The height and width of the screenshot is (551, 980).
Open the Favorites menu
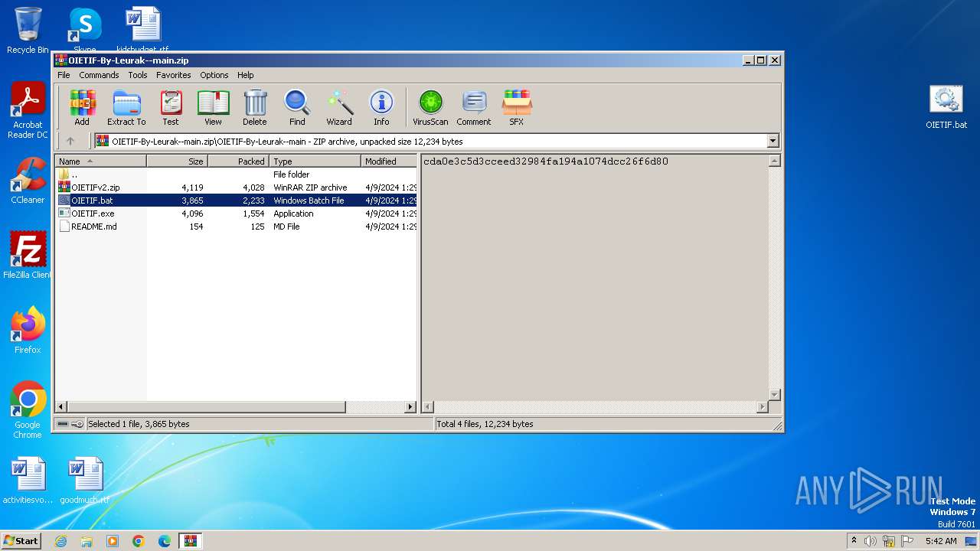coord(174,75)
